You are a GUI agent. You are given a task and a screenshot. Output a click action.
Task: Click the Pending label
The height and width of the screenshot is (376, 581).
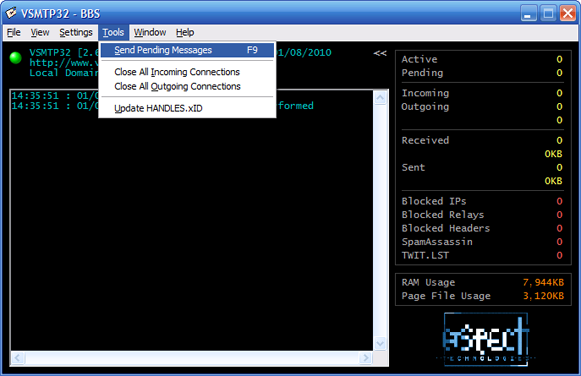(x=422, y=73)
